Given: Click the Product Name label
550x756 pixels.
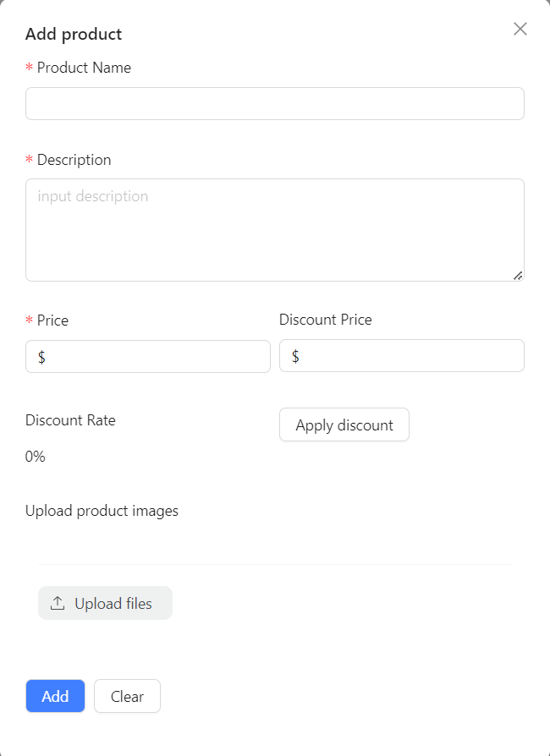Looking at the screenshot, I should tap(84, 68).
